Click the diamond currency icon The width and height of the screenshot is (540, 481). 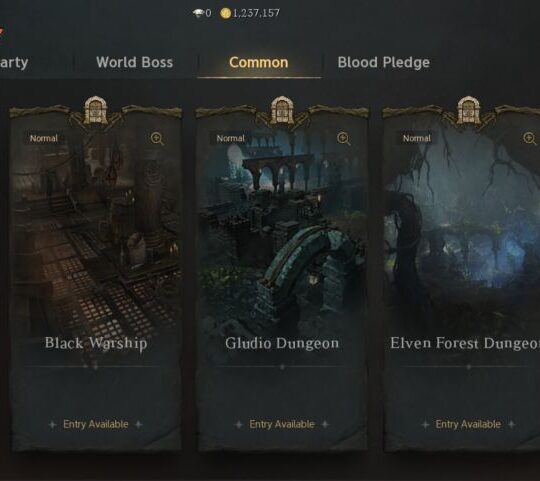click(199, 13)
